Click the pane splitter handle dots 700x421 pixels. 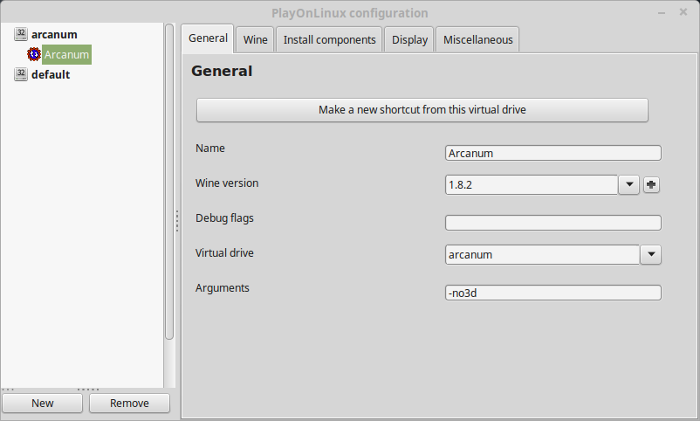177,221
